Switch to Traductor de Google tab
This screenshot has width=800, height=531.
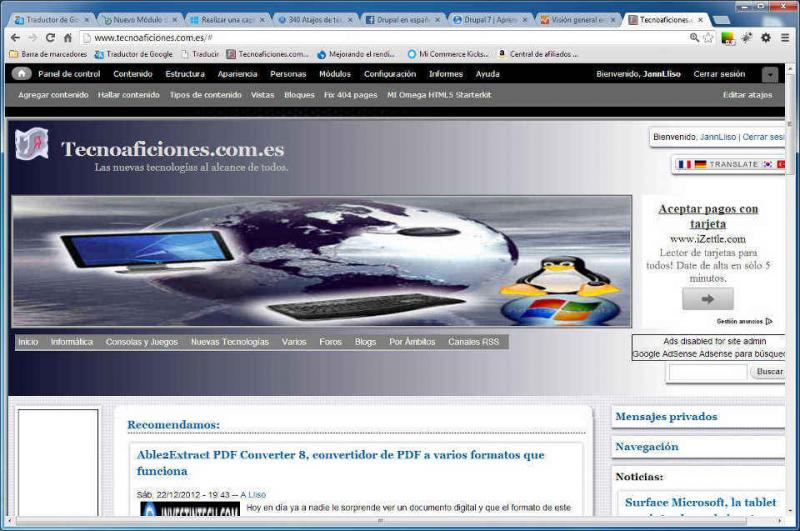52,20
